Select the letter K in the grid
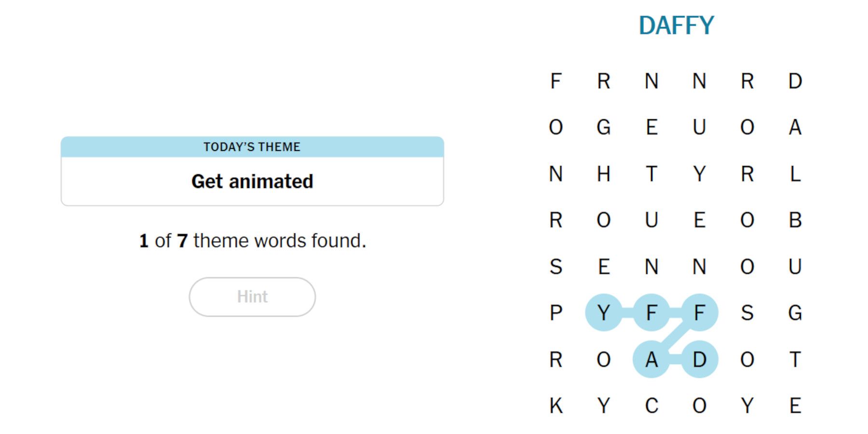 coord(556,406)
